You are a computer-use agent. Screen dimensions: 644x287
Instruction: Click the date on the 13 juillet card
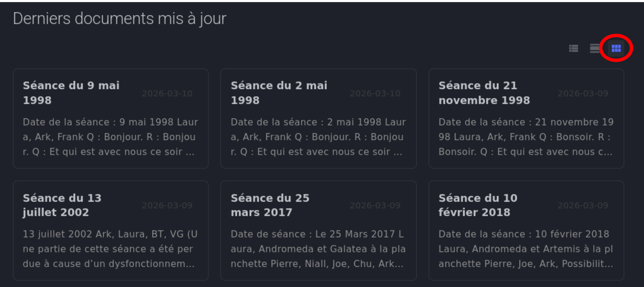(167, 205)
